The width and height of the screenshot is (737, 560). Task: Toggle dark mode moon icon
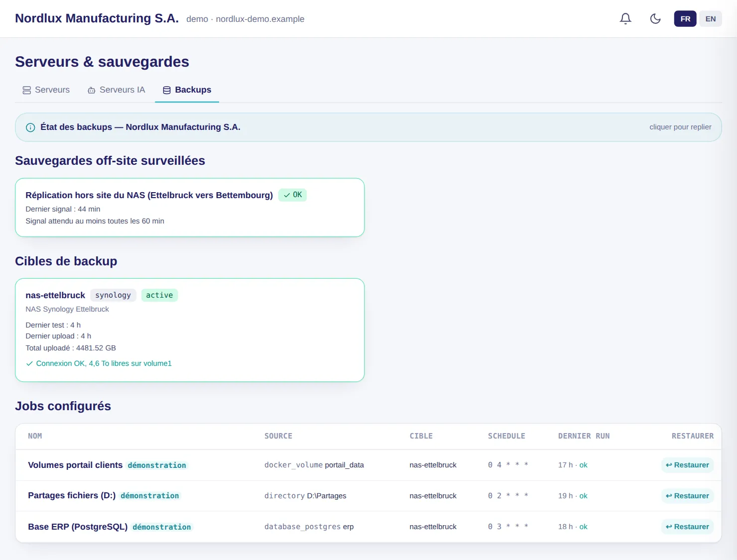point(655,19)
